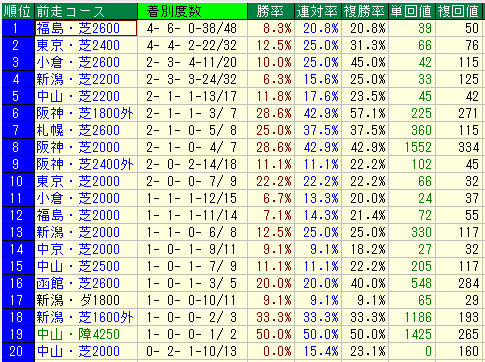Select the 前走コース column header
The width and height of the screenshot is (485, 362).
tap(86, 11)
